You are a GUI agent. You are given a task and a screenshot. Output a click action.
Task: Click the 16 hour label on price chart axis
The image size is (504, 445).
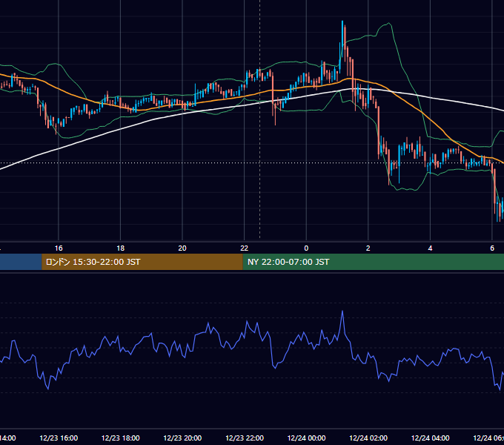59,248
